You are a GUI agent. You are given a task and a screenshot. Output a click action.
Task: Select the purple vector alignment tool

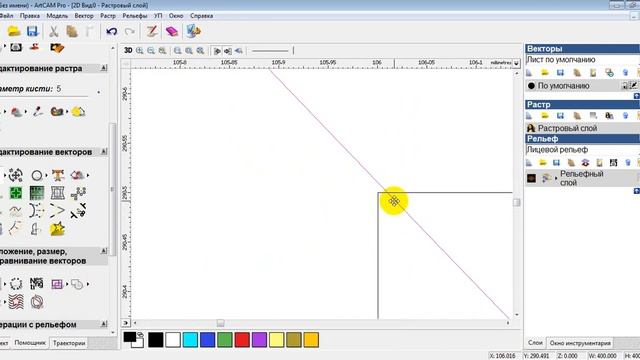click(x=57, y=284)
